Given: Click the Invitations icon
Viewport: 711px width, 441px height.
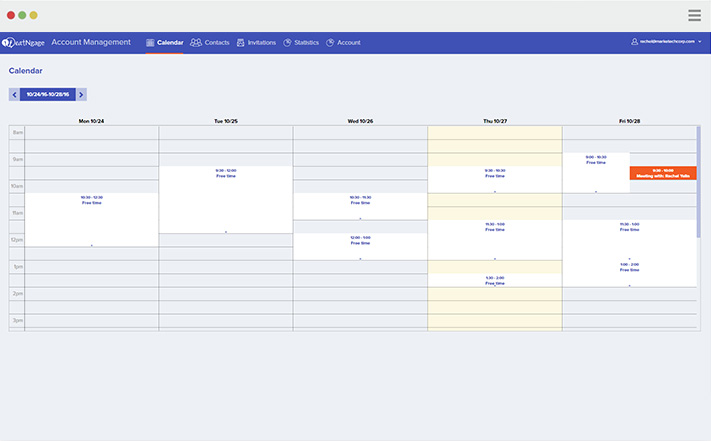Looking at the screenshot, I should (241, 43).
